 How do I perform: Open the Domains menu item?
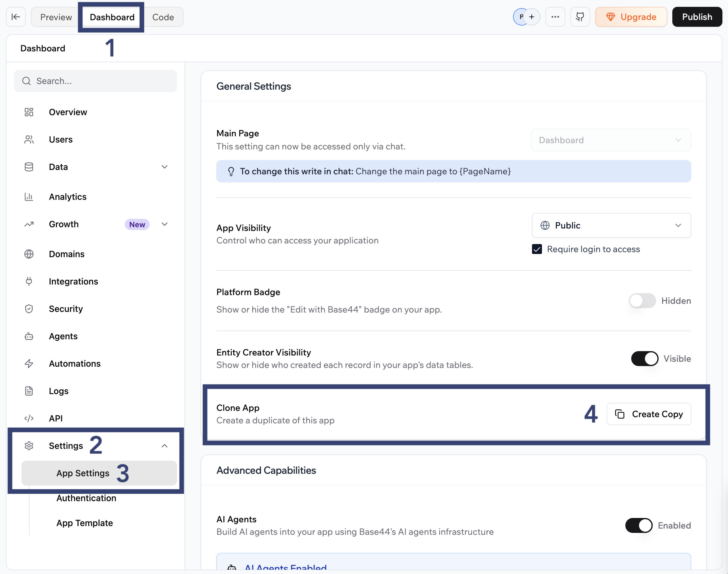96,254
